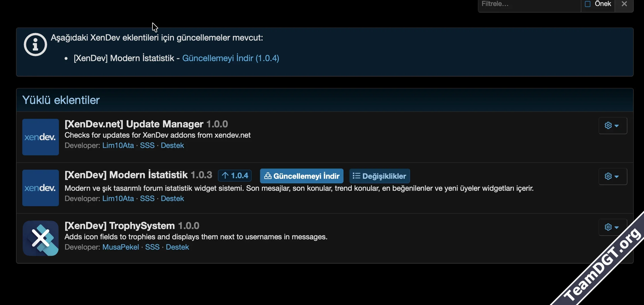The width and height of the screenshot is (644, 305).
Task: Open Destek link under Update Manager
Action: [172, 145]
